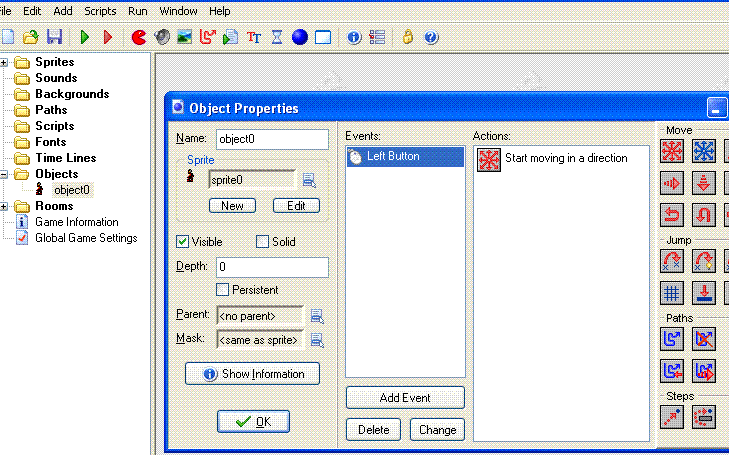Collapse the Objects folder in the tree
The height and width of the screenshot is (455, 729).
[x=4, y=174]
